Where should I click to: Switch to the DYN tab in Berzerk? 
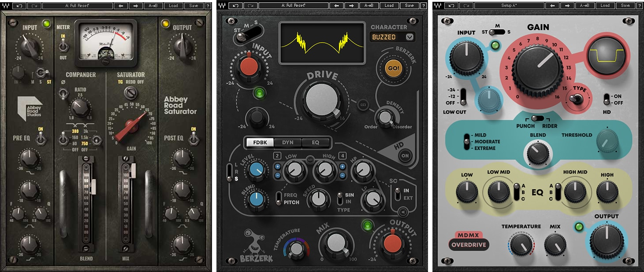287,142
